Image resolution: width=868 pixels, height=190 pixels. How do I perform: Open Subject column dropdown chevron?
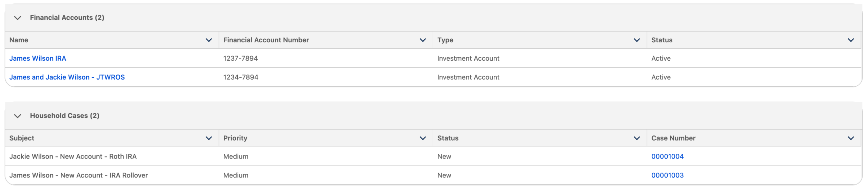[x=209, y=138]
